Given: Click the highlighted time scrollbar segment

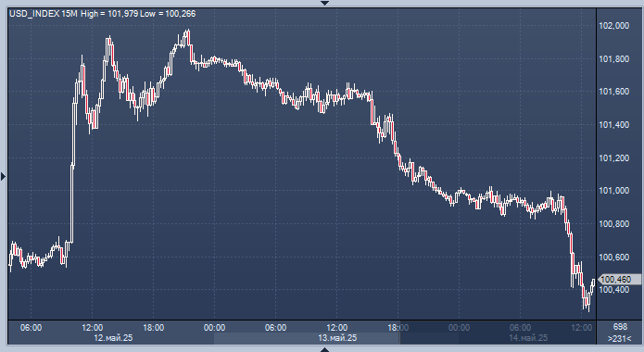Looking at the screenshot, I should (307, 338).
